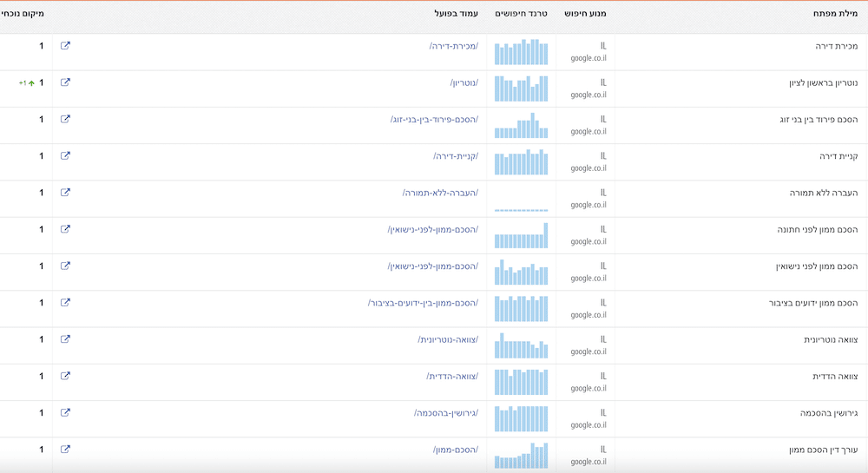
Task: Click the מיקום נוכחי column header
Action: 23,15
